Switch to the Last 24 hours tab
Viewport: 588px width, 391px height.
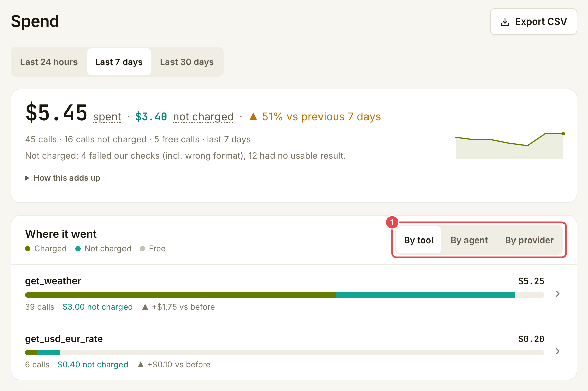49,62
